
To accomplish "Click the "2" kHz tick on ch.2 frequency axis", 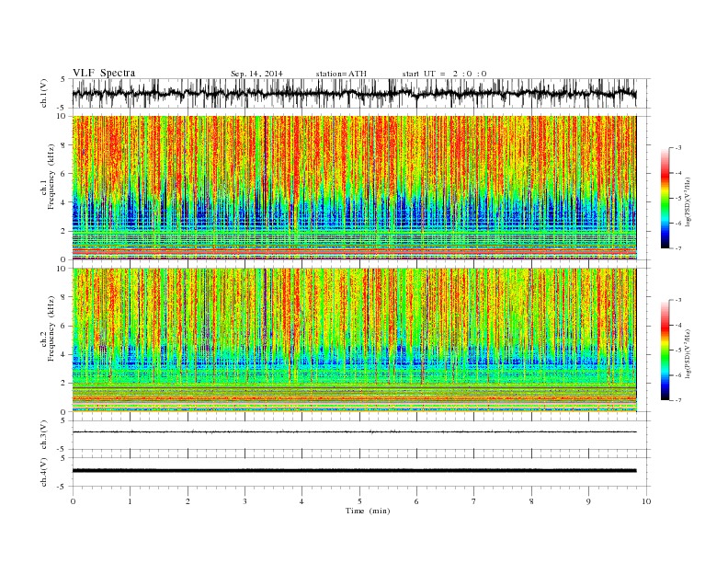I will [64, 384].
